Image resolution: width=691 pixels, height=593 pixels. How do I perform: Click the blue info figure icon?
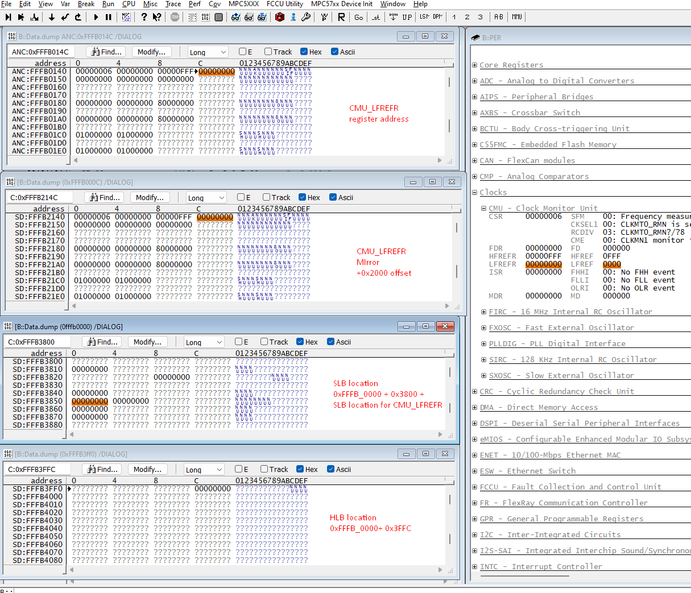click(293, 17)
